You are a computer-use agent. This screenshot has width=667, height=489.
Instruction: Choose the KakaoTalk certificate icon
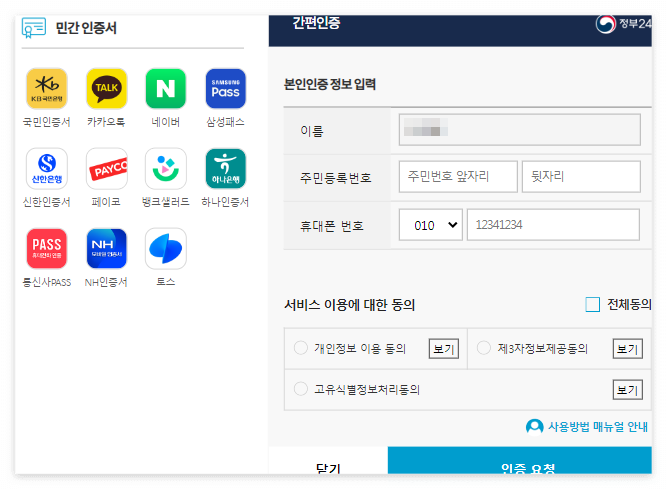(x=106, y=89)
